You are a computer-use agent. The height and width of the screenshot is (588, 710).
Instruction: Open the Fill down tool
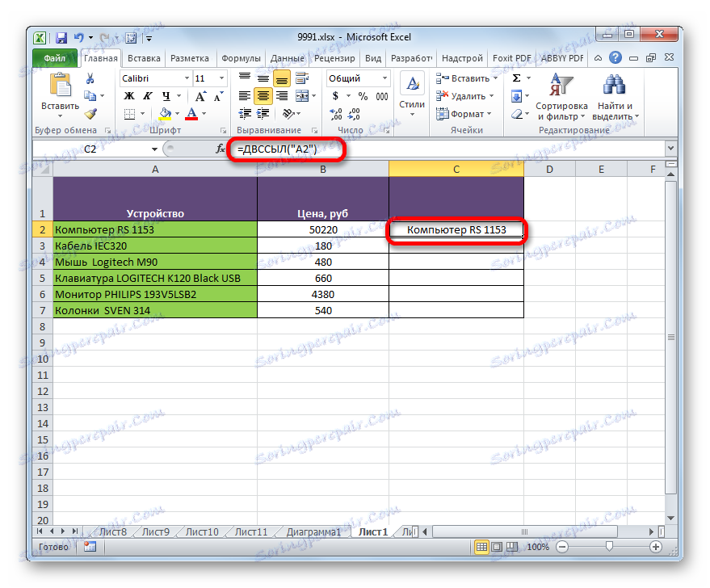click(x=516, y=96)
